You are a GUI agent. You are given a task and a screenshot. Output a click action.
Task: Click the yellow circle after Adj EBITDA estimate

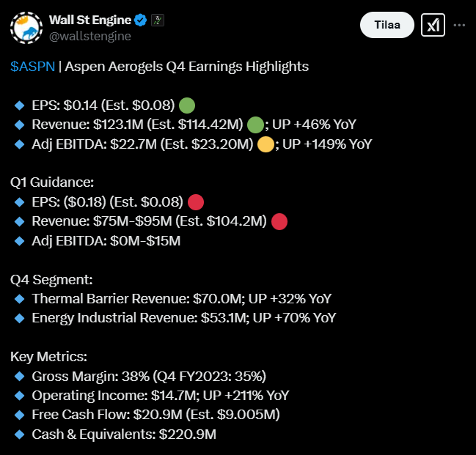pos(266,144)
